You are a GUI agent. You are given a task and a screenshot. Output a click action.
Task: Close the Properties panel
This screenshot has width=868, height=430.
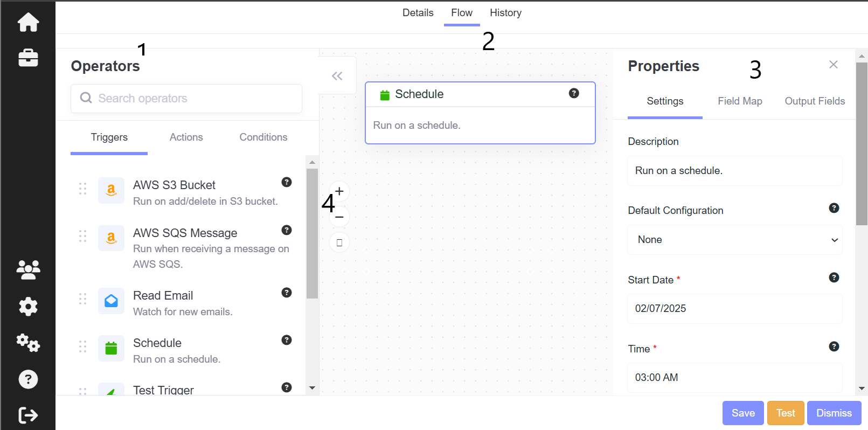tap(833, 65)
